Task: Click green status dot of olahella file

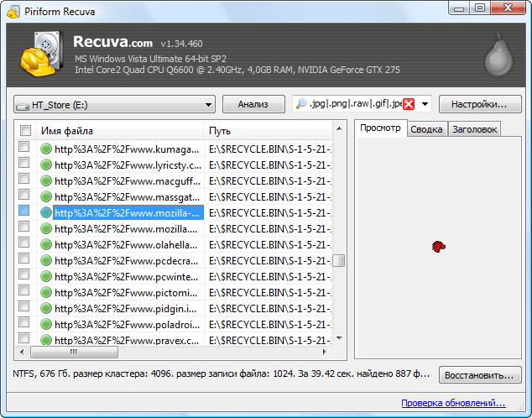Action: pos(46,244)
